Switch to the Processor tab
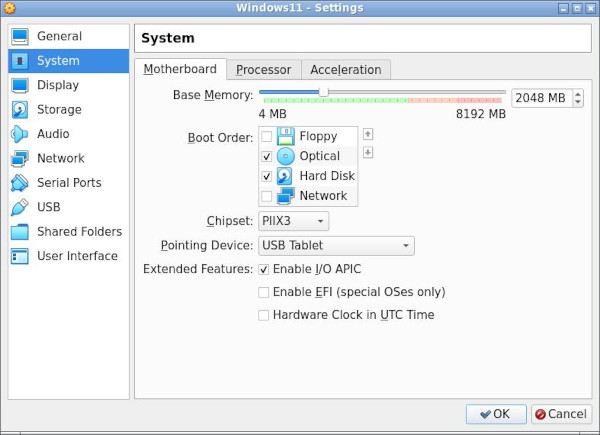The image size is (600, 435). [x=263, y=70]
